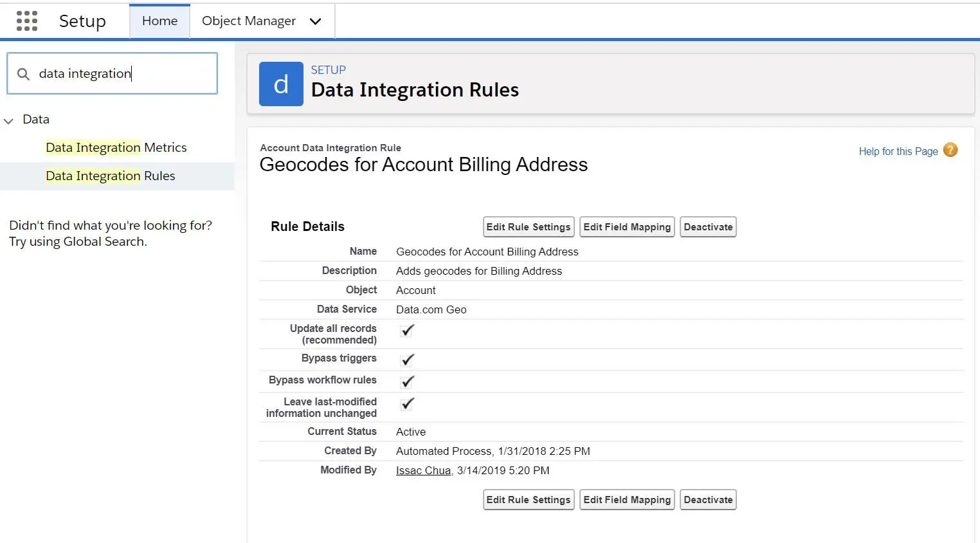Click the Bypass triggers checkmark

coord(408,360)
